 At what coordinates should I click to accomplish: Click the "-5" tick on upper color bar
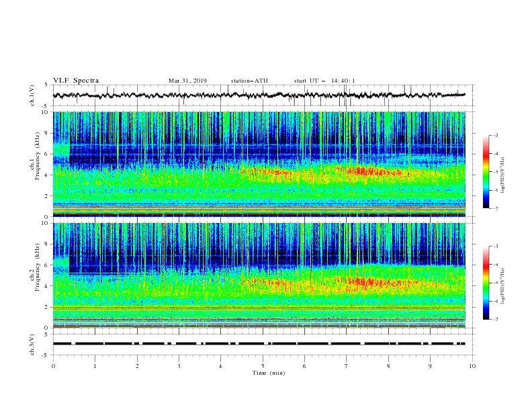pyautogui.click(x=495, y=172)
